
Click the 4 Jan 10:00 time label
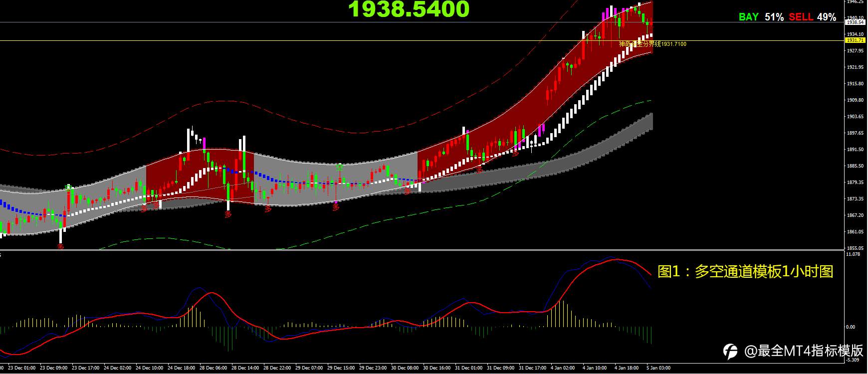pos(595,368)
